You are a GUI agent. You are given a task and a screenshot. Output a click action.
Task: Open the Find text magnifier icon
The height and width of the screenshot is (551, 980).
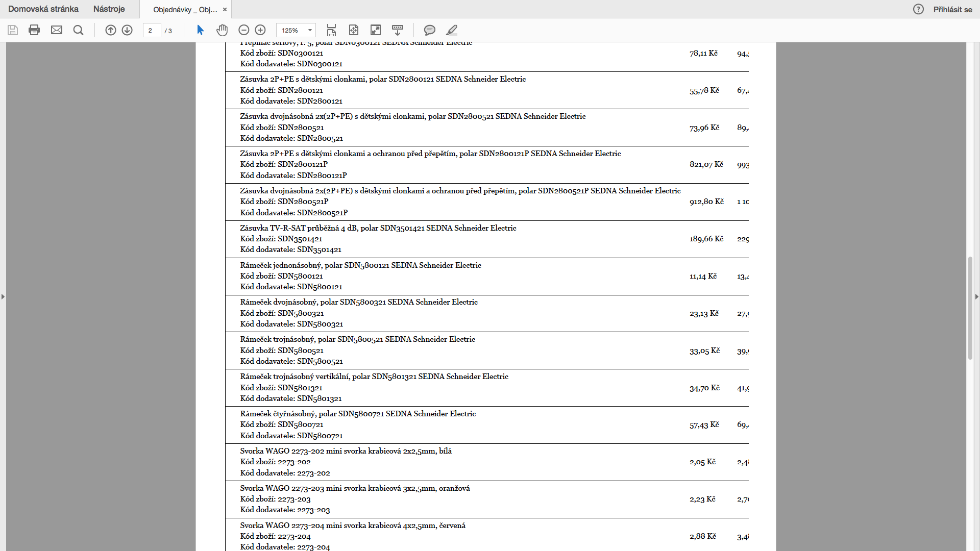[78, 30]
